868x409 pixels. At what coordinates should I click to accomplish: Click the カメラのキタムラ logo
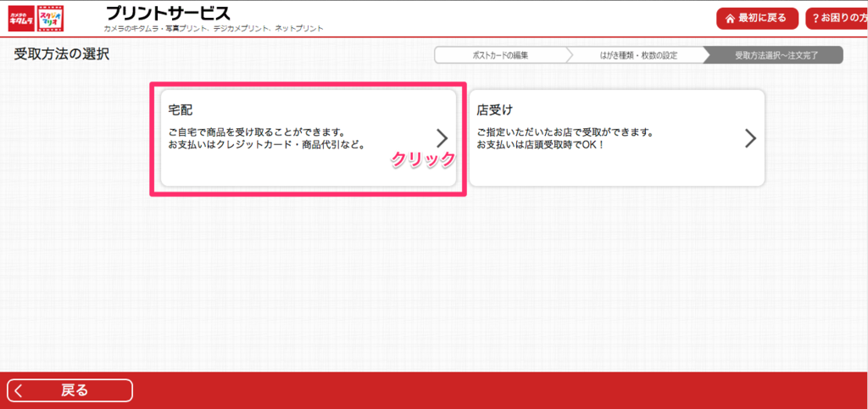coord(20,19)
